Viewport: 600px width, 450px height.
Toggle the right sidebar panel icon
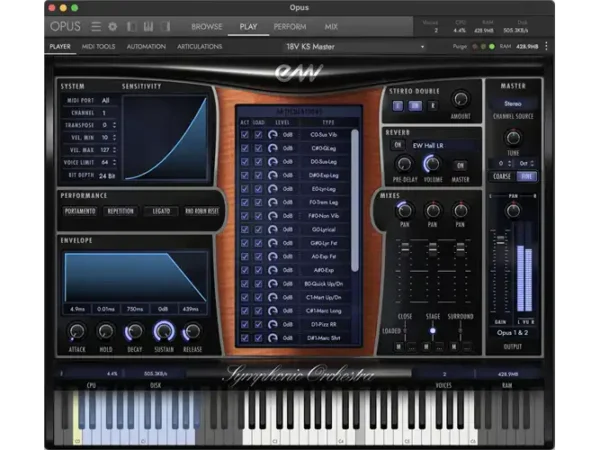(165, 26)
